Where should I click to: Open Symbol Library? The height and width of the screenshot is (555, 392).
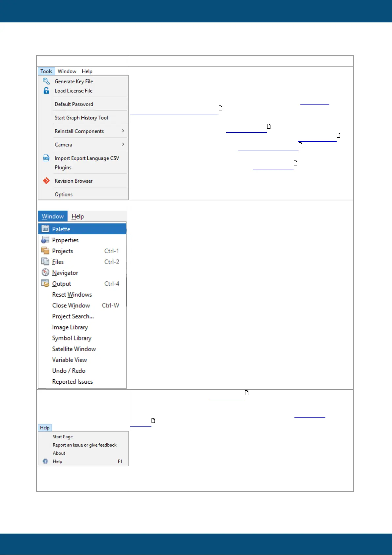[71, 338]
